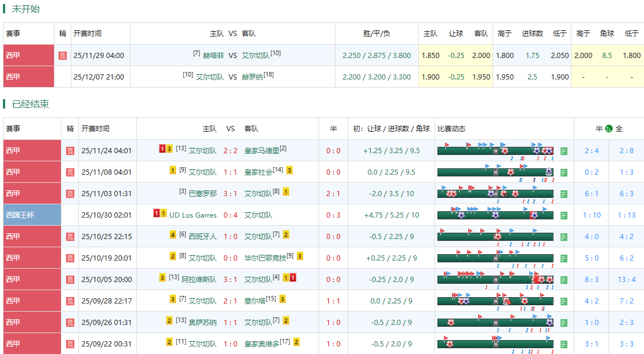Click odds 2.200 / 3.200 / 3.300 for 赫罗纳 match
The image size is (644, 354).
click(377, 77)
